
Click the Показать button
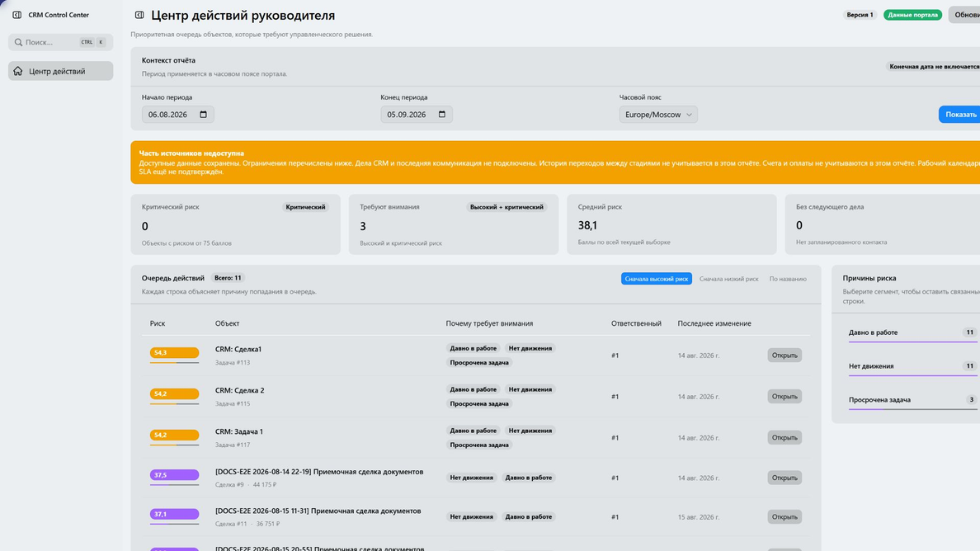(x=960, y=115)
